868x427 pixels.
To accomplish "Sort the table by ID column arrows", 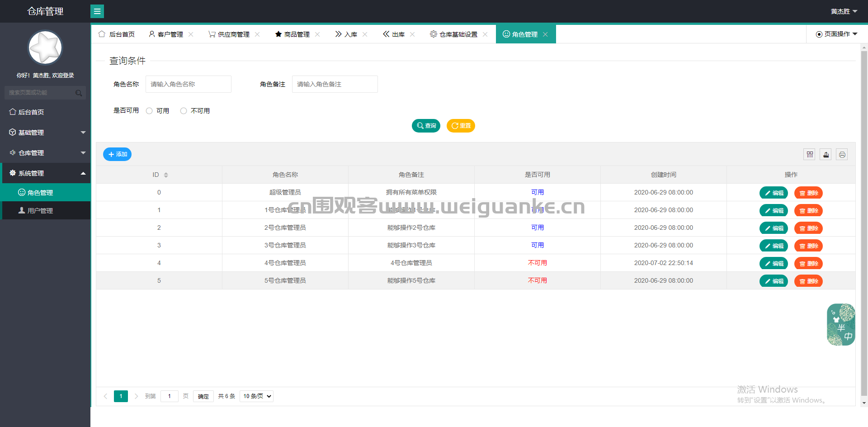I will [x=166, y=175].
